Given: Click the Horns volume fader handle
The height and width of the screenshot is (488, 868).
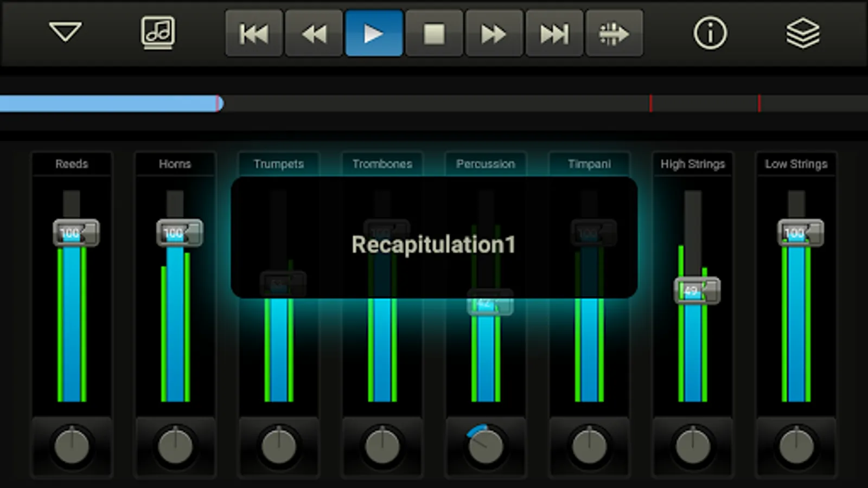Looking at the screenshot, I should [x=180, y=233].
